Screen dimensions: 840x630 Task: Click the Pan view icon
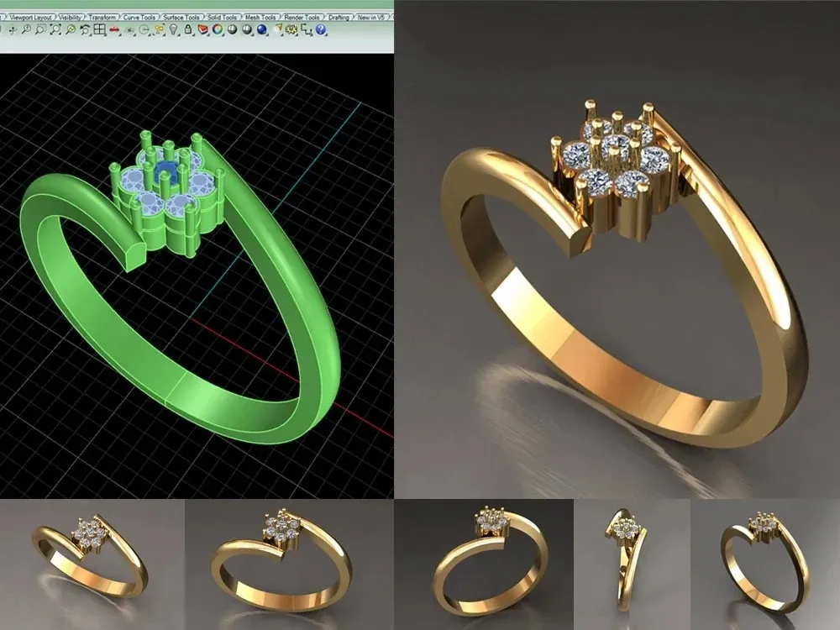click(x=13, y=30)
